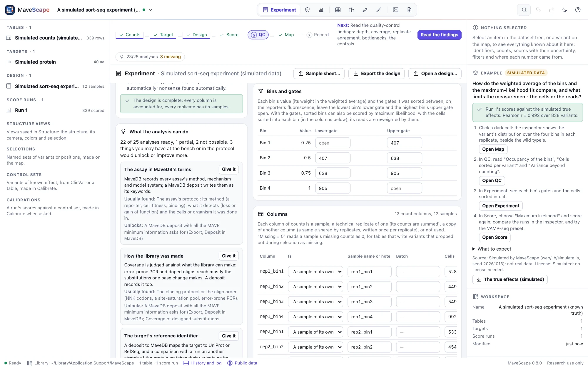Go to the Counts step
588x368 pixels.
130,35
